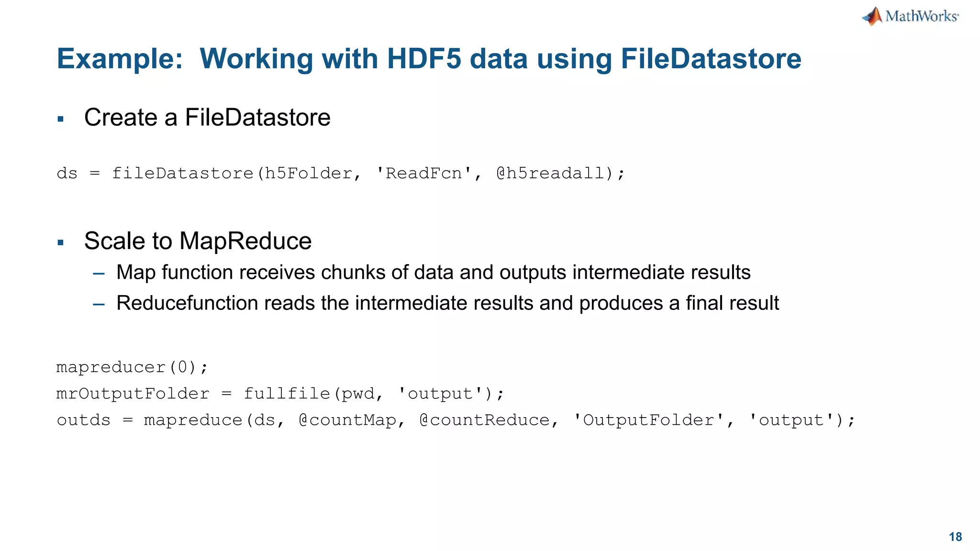The height and width of the screenshot is (551, 980).
Task: Click the mapreducer(0); code line
Action: pos(132,367)
